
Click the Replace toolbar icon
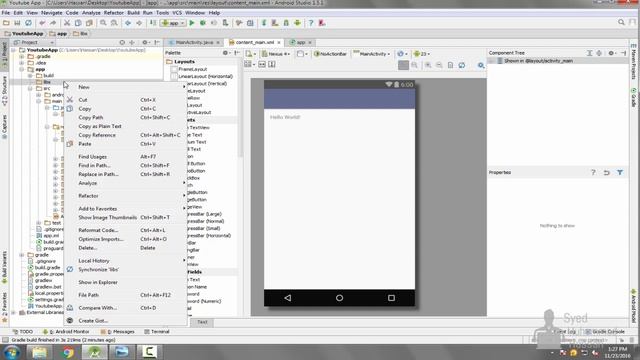(x=114, y=23)
